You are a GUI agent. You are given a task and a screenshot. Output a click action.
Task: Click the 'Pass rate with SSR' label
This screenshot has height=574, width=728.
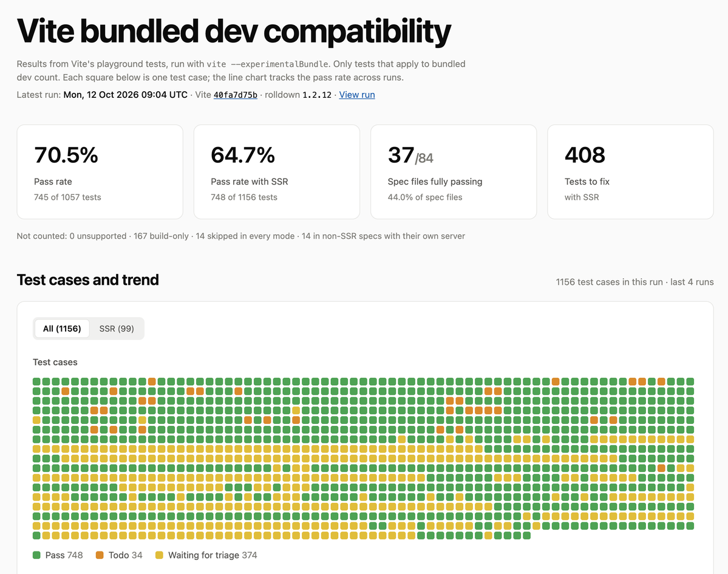click(x=250, y=182)
